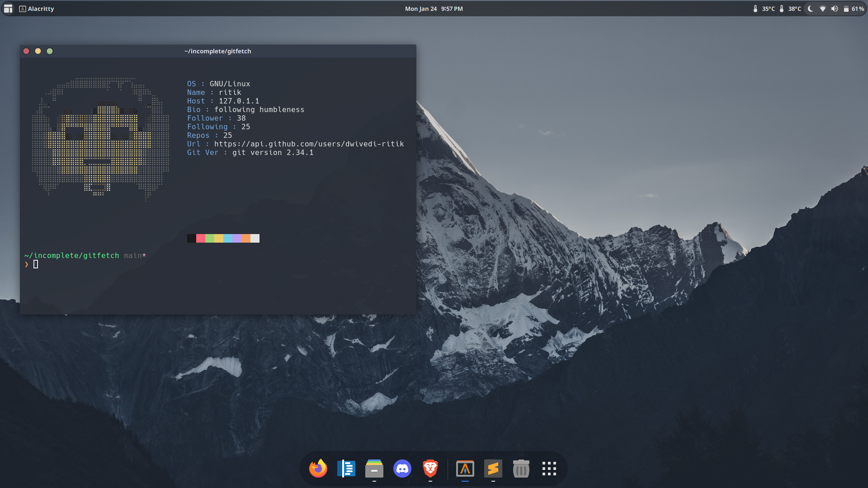Open Sublime Text from the dock
The height and width of the screenshot is (488, 868).
tap(493, 469)
